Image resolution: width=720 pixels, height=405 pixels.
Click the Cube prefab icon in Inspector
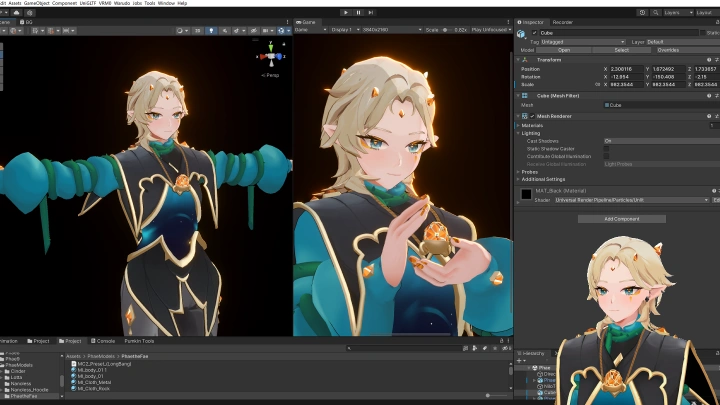pos(521,34)
